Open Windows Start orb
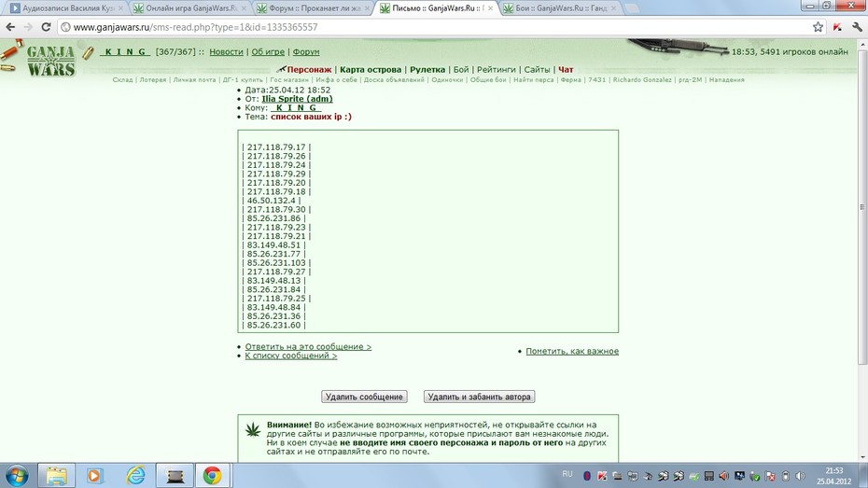This screenshot has width=868, height=488. [x=17, y=475]
